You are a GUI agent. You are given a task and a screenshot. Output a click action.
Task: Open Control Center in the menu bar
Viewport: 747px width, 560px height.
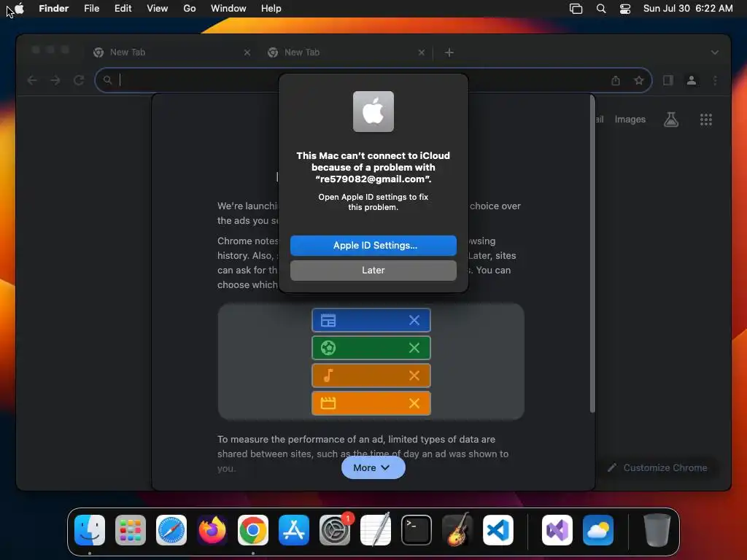tap(625, 9)
